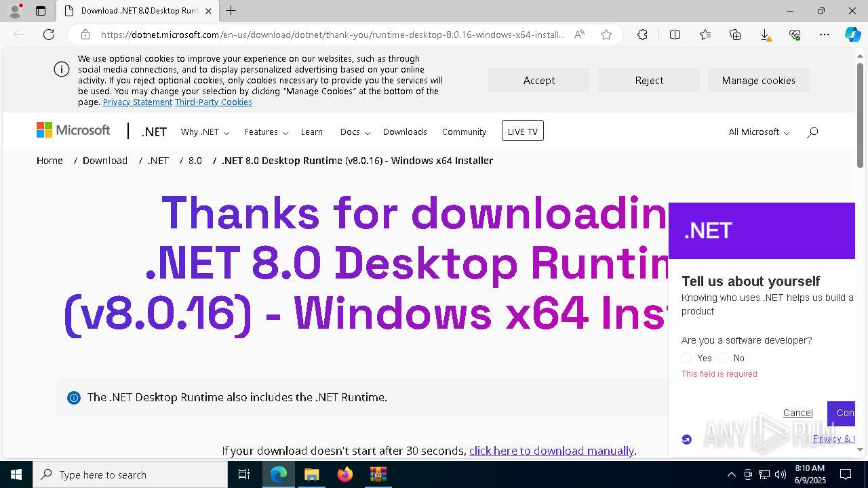Close the Download .NET 8.0 Desktop Runtime tab
This screenshot has width=868, height=488.
(208, 11)
